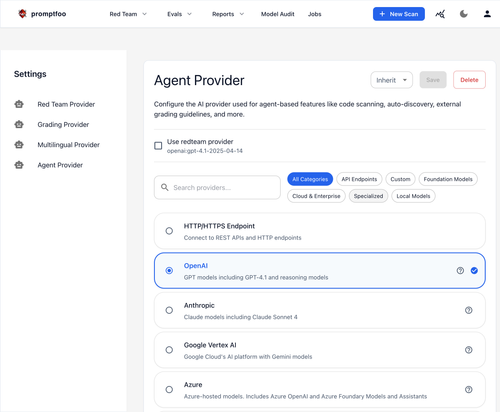
Task: Open Agent Provider settings
Action: pyautogui.click(x=60, y=165)
